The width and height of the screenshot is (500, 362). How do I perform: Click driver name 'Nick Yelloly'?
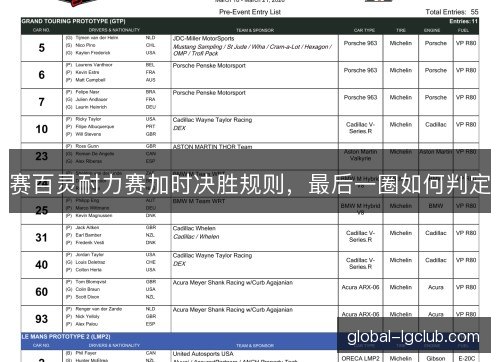(x=87, y=316)
